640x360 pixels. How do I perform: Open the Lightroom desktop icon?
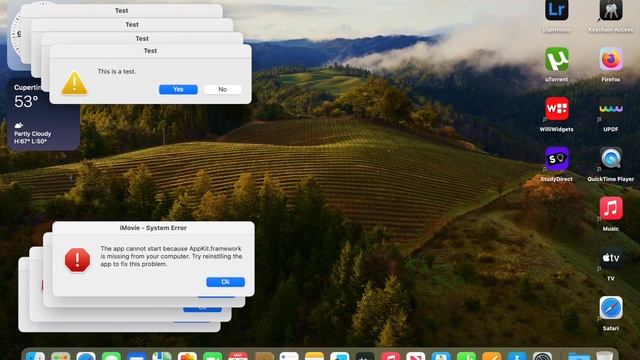[556, 10]
